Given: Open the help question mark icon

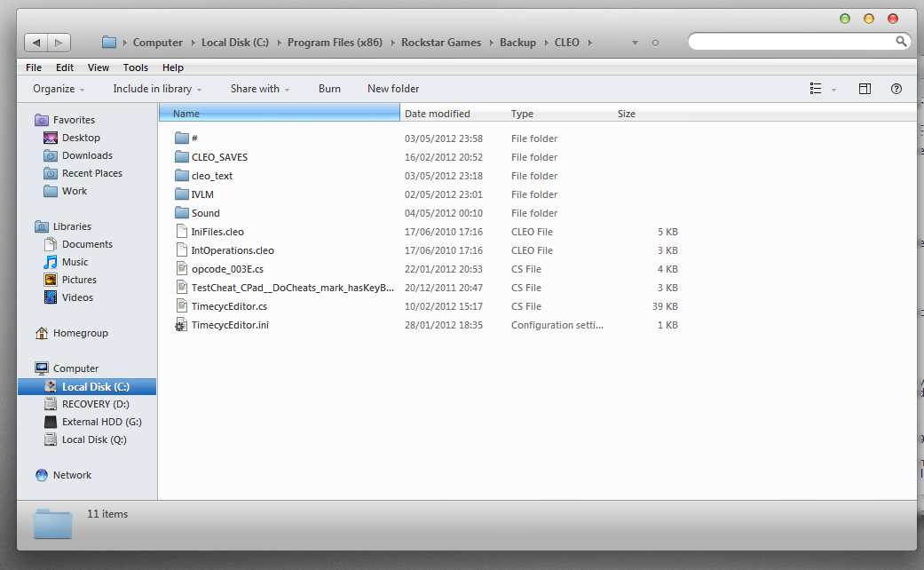Looking at the screenshot, I should pyautogui.click(x=896, y=89).
